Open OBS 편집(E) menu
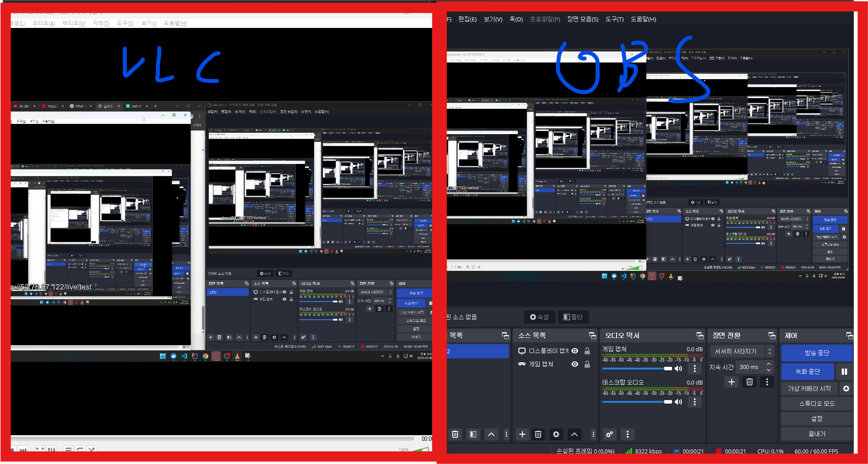 [x=467, y=19]
